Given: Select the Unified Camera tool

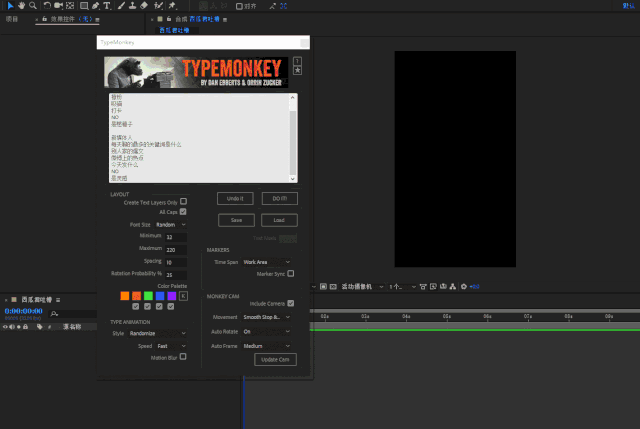Looking at the screenshot, I should [x=58, y=6].
